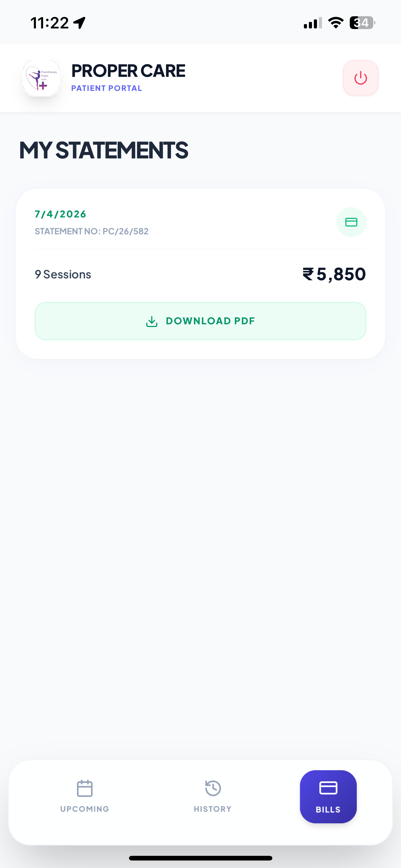Tap the 9 Sessions label
401x868 pixels.
pos(63,274)
